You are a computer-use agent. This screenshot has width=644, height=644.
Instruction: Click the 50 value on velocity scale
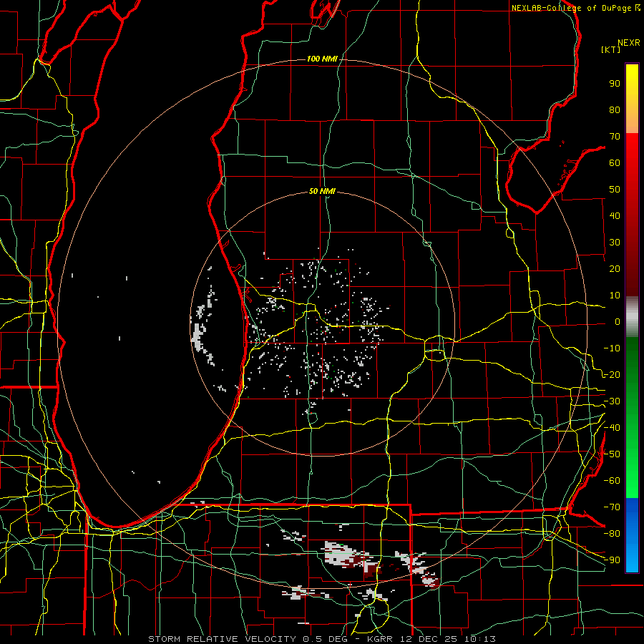tap(615, 190)
